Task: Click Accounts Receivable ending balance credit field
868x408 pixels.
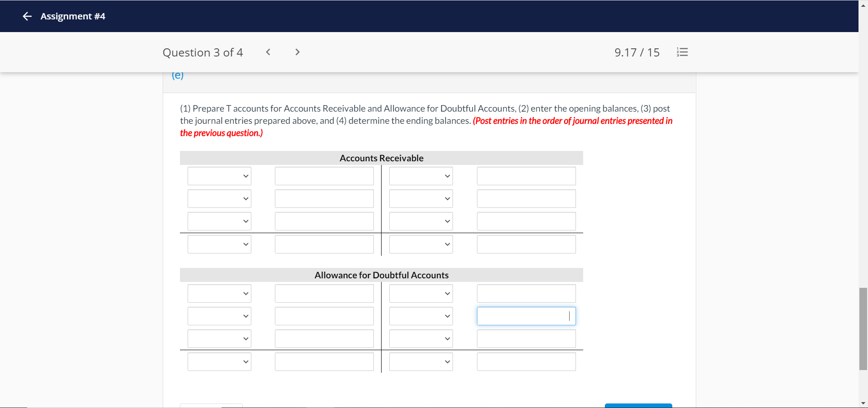Action: [526, 244]
